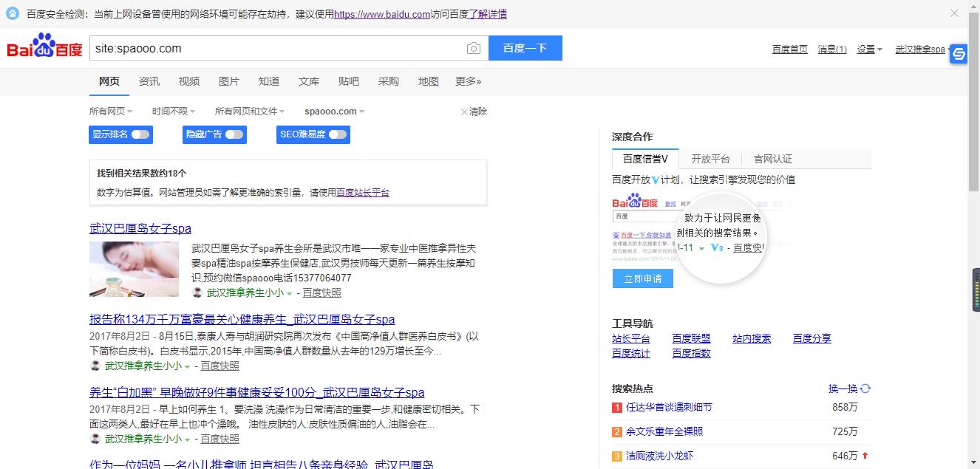Switch to the 知道 tab

(269, 81)
